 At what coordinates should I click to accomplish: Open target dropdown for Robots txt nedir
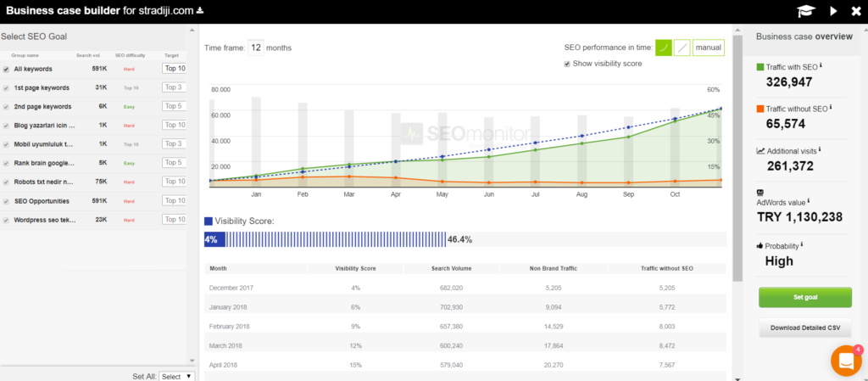coord(175,182)
